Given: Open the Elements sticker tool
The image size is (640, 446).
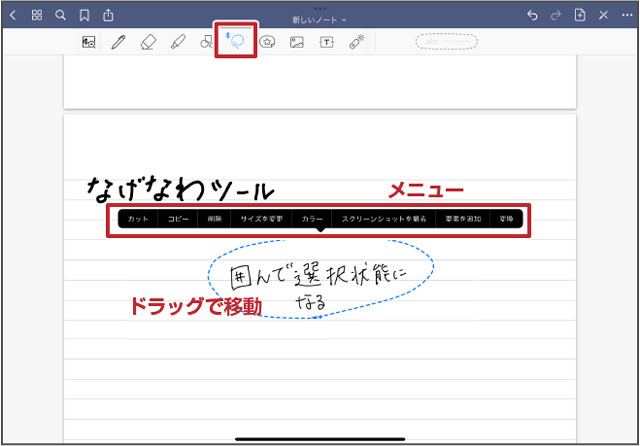Looking at the screenshot, I should click(267, 42).
